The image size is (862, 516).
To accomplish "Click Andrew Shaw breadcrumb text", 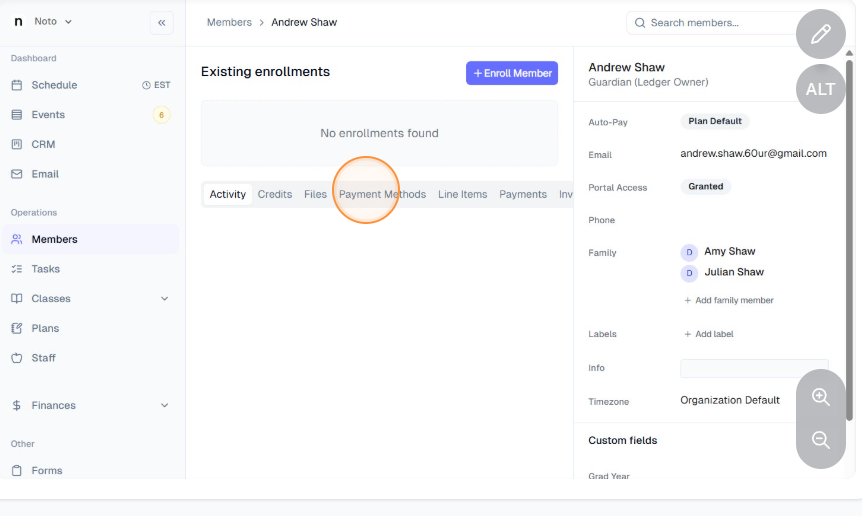I will (x=304, y=23).
